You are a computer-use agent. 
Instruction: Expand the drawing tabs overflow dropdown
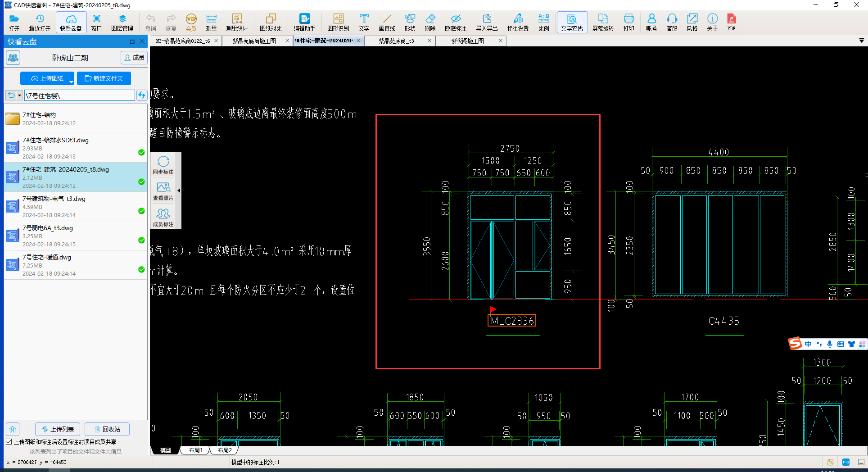[x=861, y=41]
